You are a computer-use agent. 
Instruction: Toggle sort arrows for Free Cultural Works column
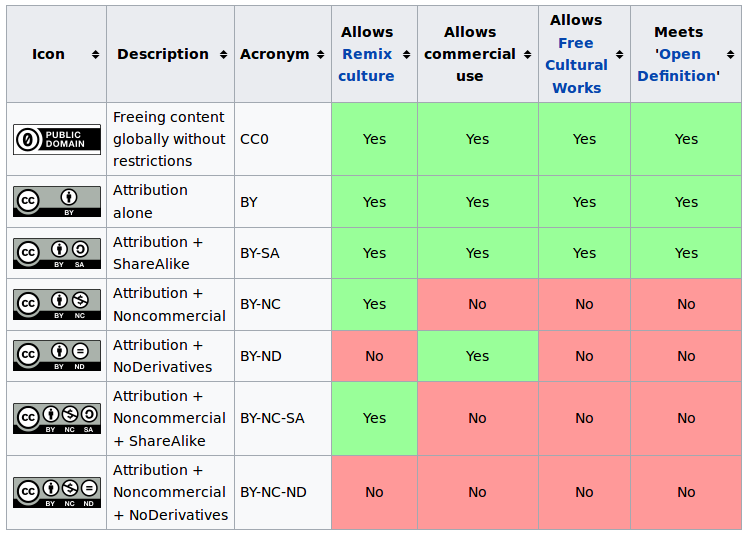click(x=619, y=54)
